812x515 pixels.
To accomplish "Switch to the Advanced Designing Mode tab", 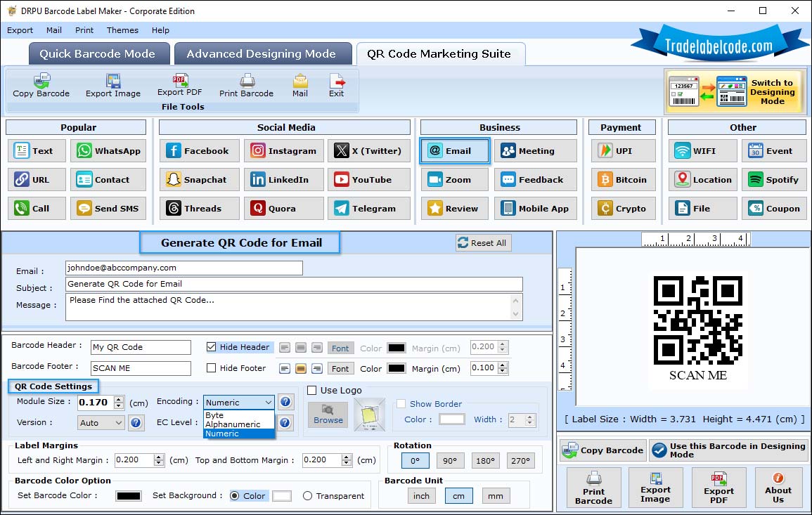I will pyautogui.click(x=261, y=54).
